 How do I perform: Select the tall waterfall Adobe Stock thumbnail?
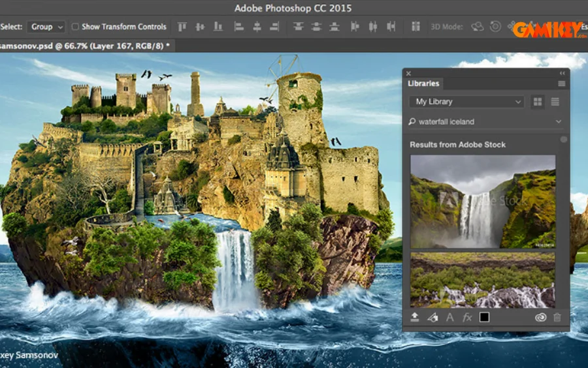pyautogui.click(x=483, y=202)
